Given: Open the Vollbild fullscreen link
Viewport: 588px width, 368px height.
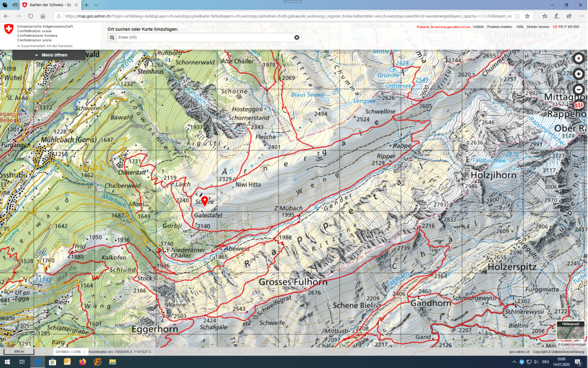Looking at the screenshot, I should 478,27.
